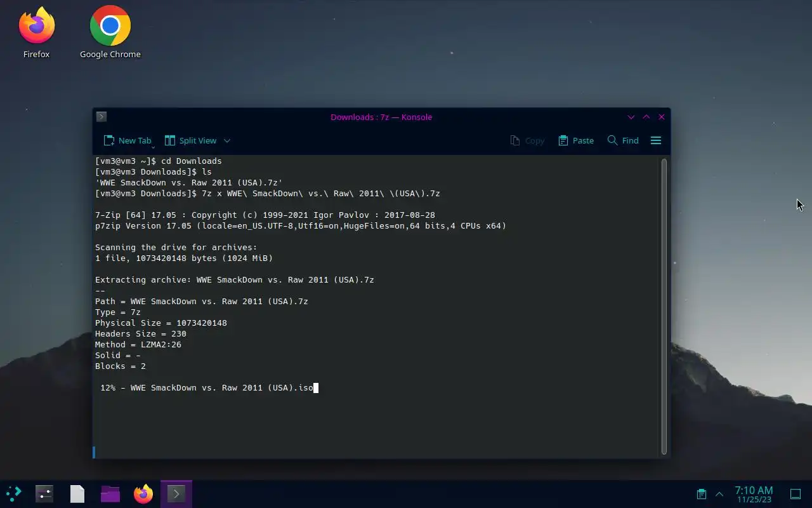Close the Konsole window
Image resolution: width=812 pixels, height=508 pixels.
coord(662,117)
